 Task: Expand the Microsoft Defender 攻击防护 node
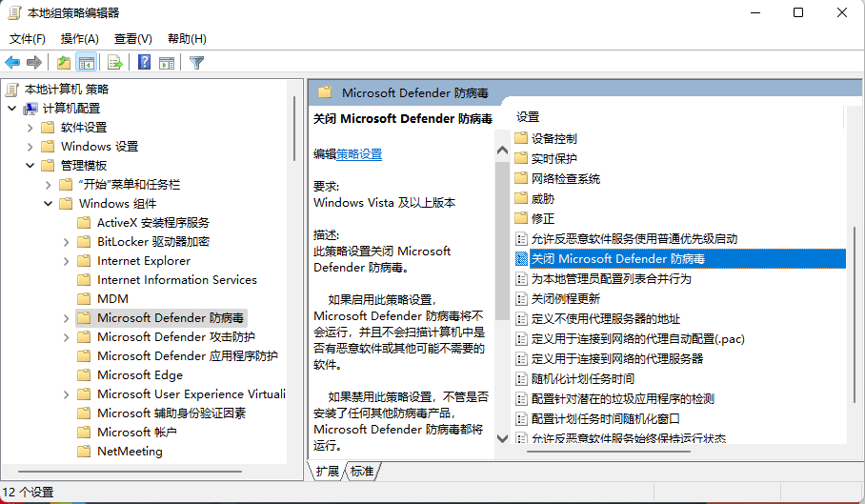pyautogui.click(x=66, y=337)
